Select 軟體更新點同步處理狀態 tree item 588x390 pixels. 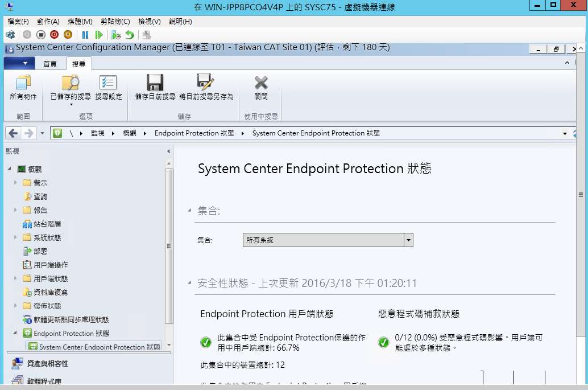(71, 319)
